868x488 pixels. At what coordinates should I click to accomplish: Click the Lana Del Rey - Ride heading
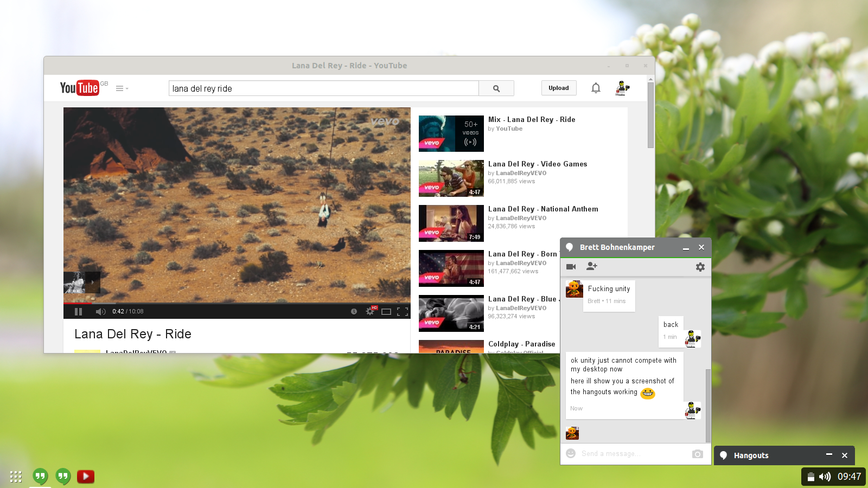(x=133, y=334)
